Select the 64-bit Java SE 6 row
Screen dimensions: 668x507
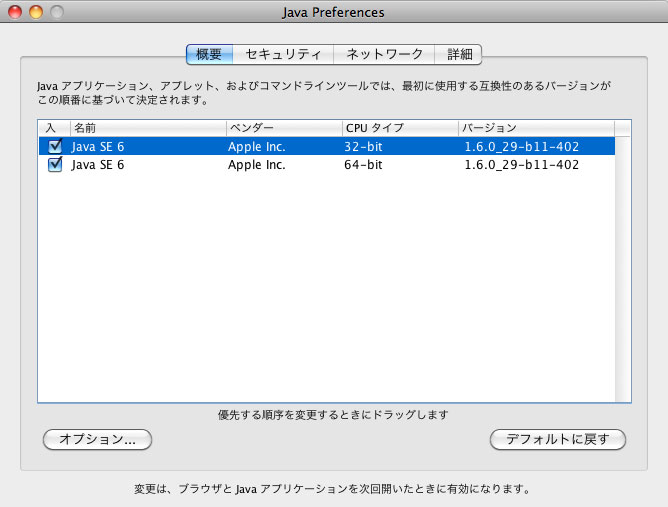click(x=330, y=165)
